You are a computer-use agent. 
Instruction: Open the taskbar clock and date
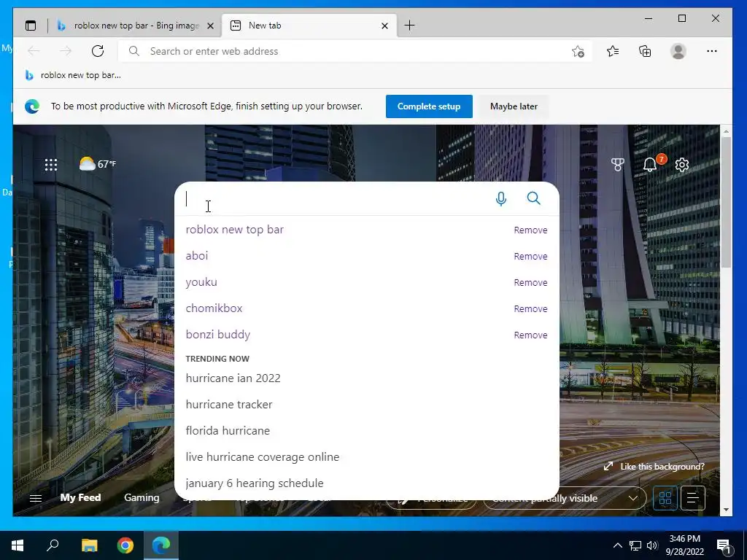coord(684,545)
